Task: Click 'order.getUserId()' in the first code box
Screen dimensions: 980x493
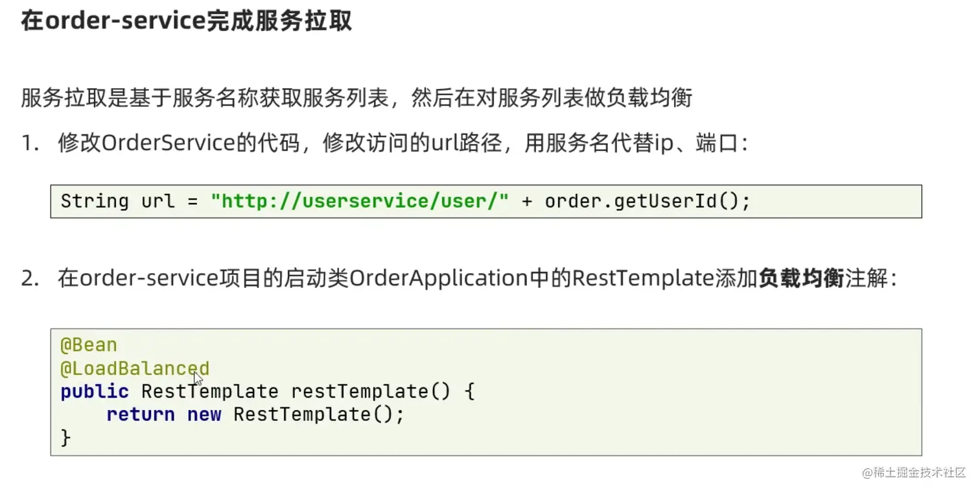Action: [x=647, y=201]
